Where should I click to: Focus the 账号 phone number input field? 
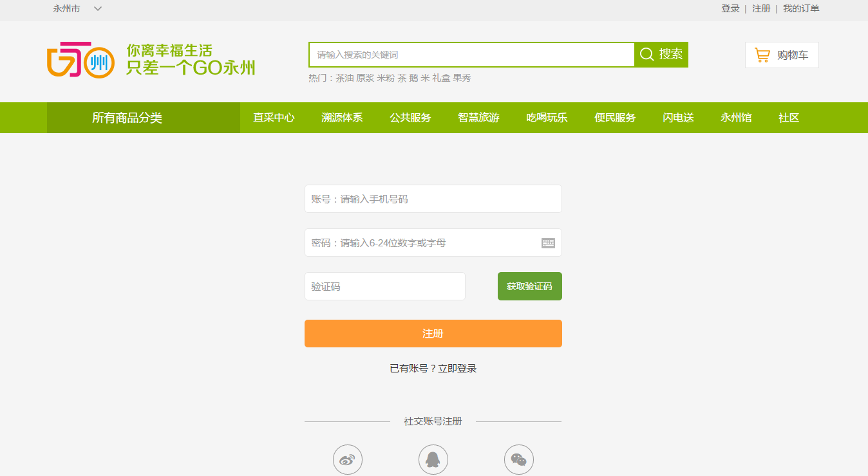433,199
